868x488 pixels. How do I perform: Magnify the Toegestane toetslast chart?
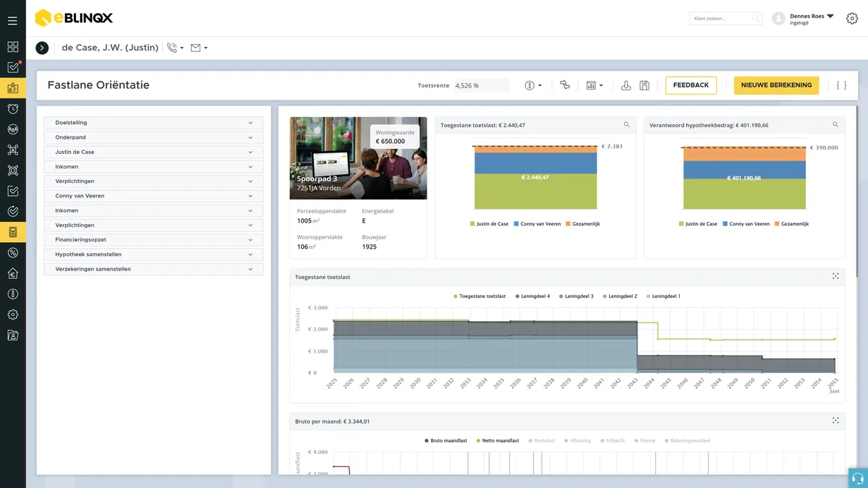point(626,124)
